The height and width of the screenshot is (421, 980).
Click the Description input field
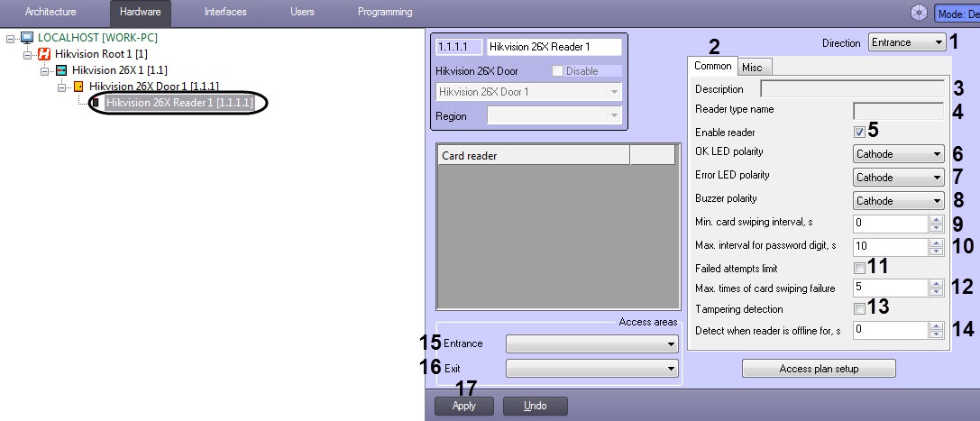tap(853, 88)
